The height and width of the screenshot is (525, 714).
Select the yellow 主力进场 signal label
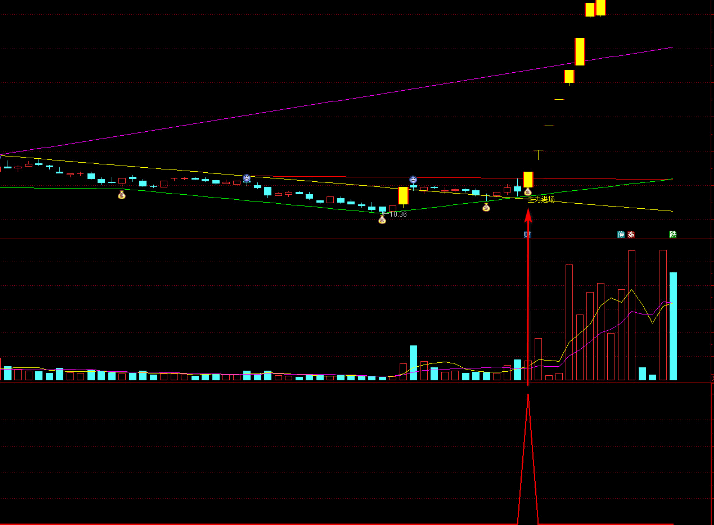541,199
